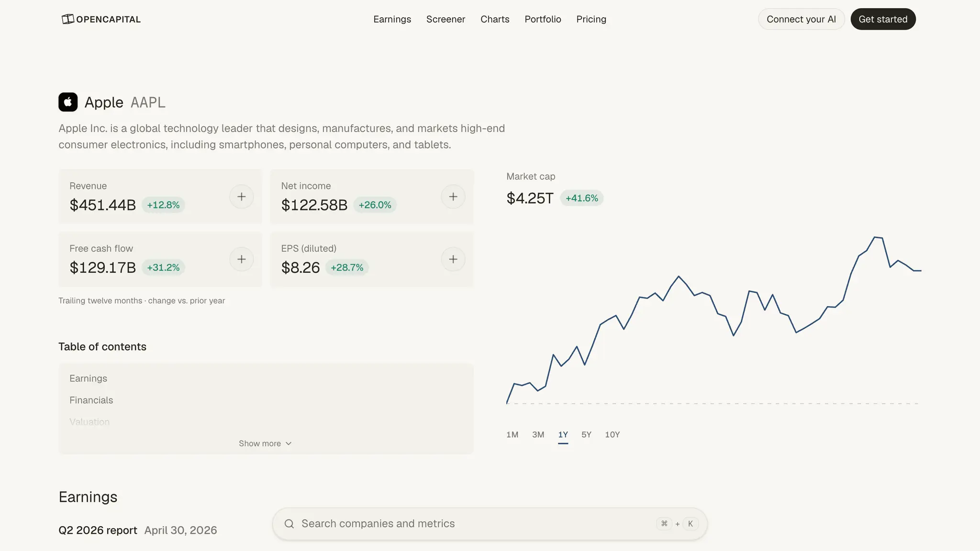Open the Portfolio nav item

tap(543, 19)
